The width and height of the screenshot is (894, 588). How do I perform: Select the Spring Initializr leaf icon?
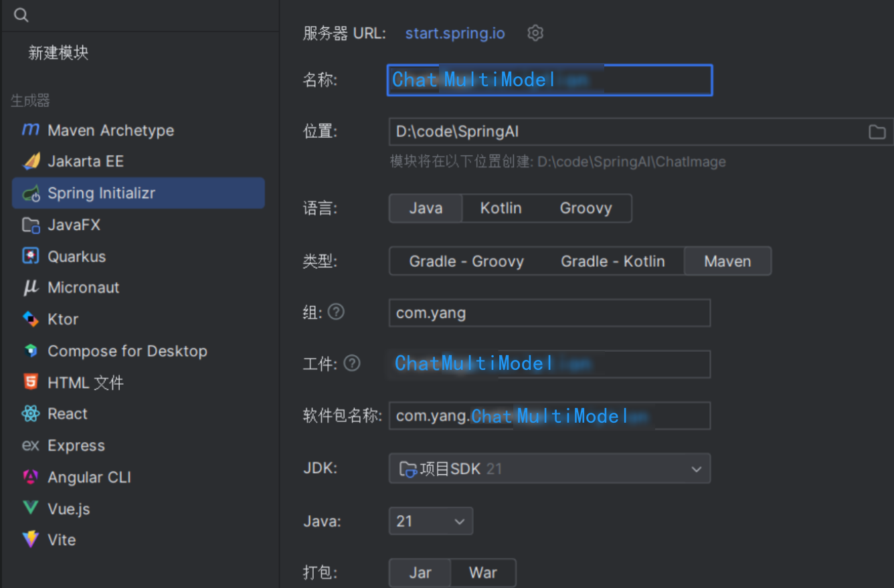31,193
